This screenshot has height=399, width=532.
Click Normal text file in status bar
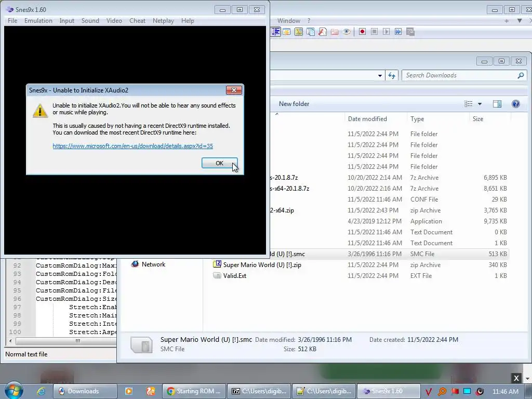[26, 354]
